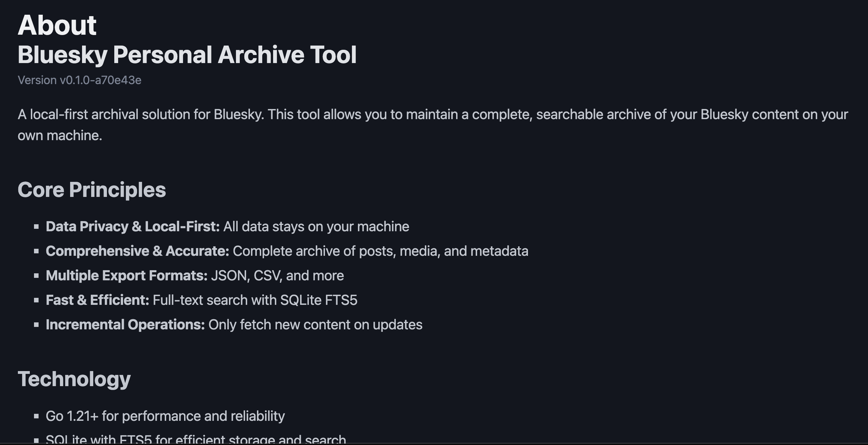Click the Core Principles heading
Viewport: 868px width, 445px height.
click(x=91, y=190)
